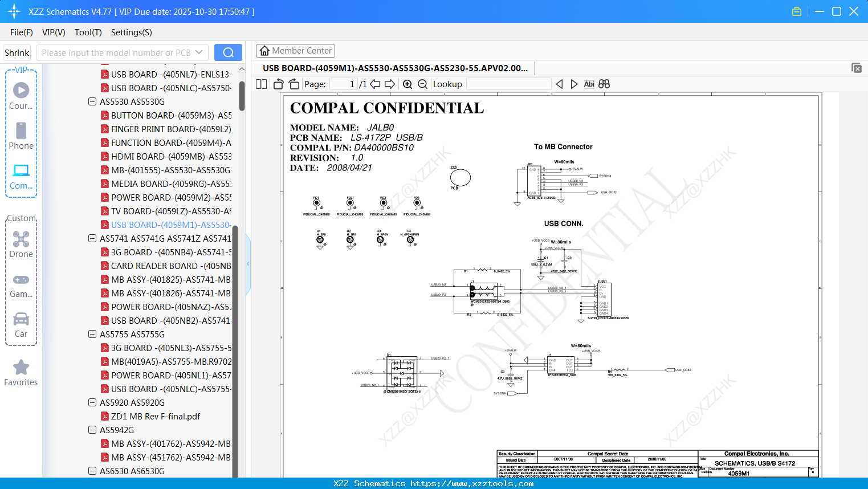Zoom in on the schematic
Viewport: 868px width, 489px height.
pyautogui.click(x=407, y=84)
